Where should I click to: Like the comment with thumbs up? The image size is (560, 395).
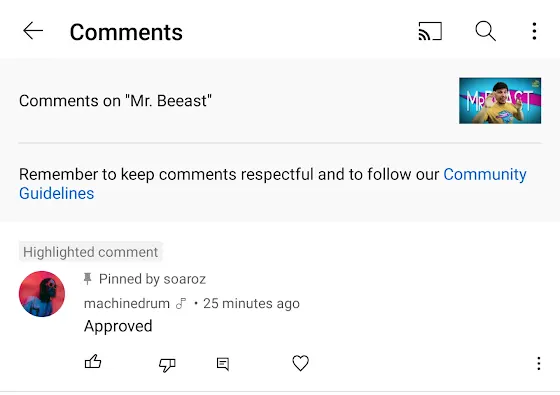[x=93, y=362]
